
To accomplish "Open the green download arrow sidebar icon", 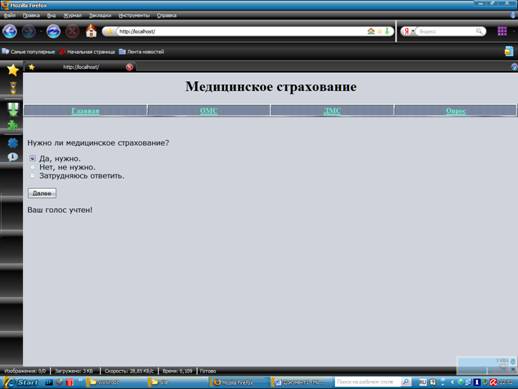I will (x=13, y=109).
